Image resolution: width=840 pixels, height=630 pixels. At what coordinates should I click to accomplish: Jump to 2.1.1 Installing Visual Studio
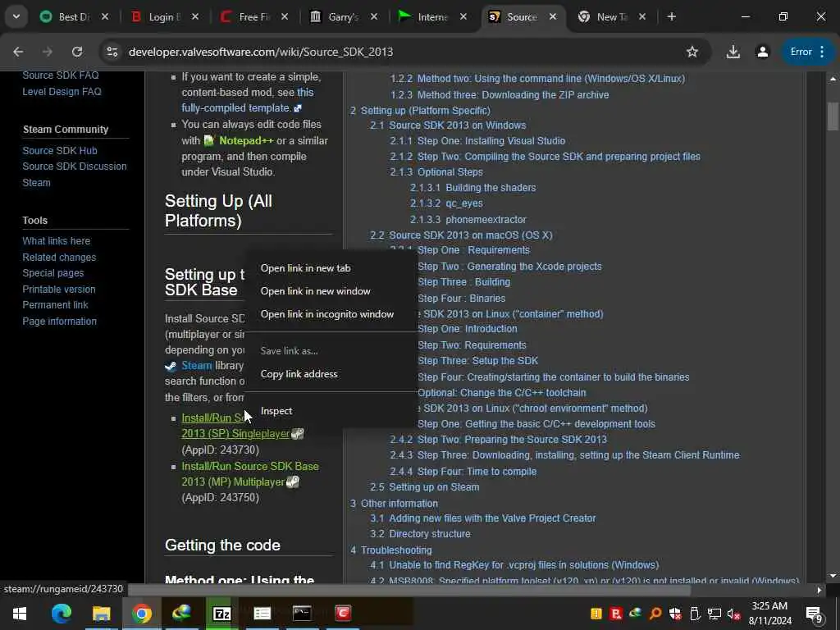tap(477, 141)
